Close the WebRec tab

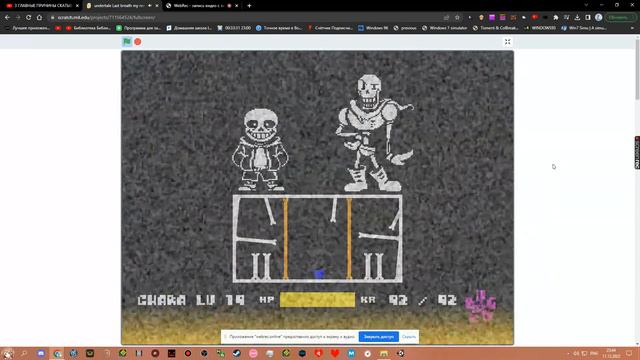237,6
